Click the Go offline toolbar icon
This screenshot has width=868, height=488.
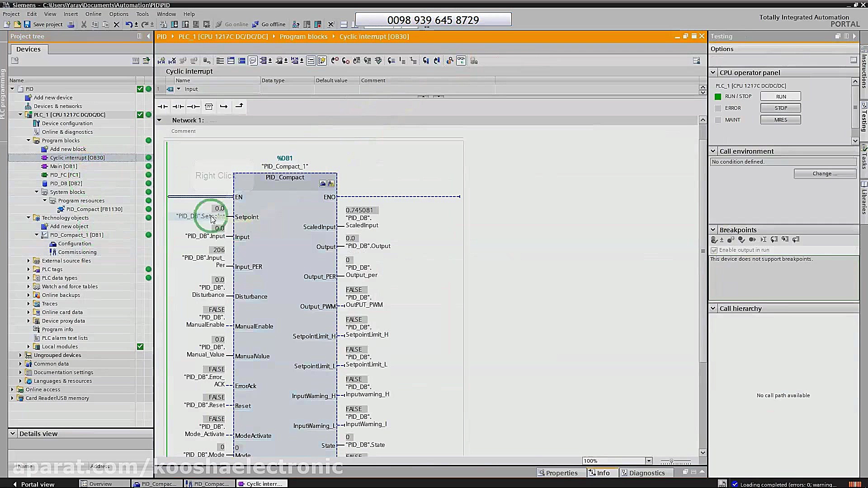(255, 24)
